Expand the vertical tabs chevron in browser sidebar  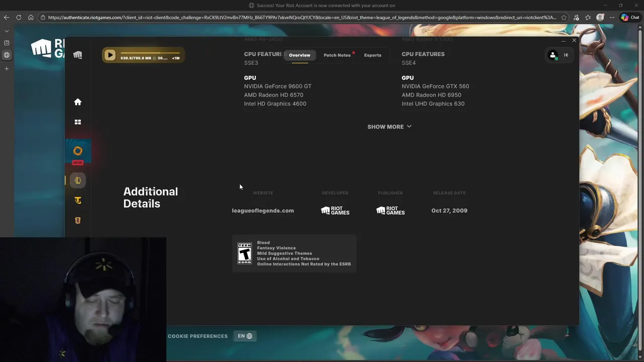[x=7, y=31]
